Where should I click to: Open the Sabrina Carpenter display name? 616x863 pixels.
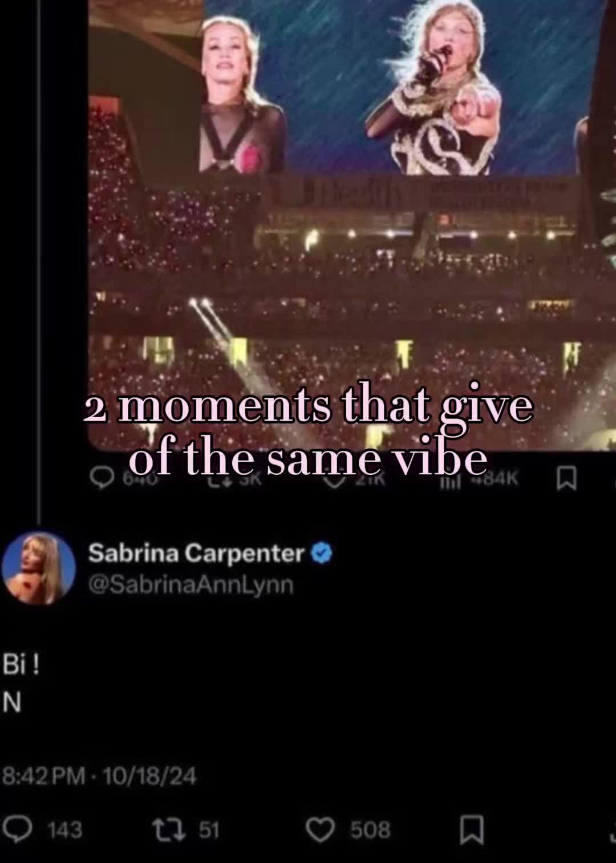(x=197, y=553)
